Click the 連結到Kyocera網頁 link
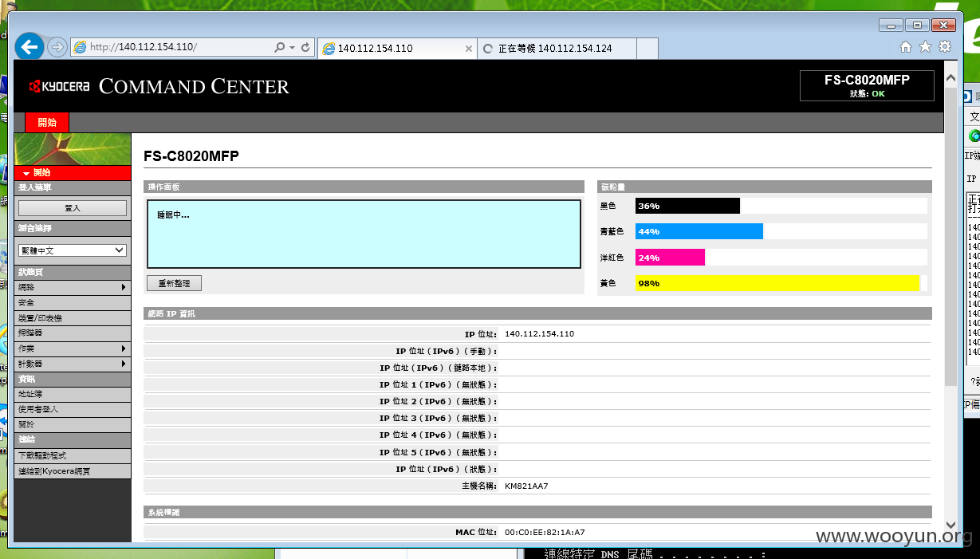 (x=73, y=471)
